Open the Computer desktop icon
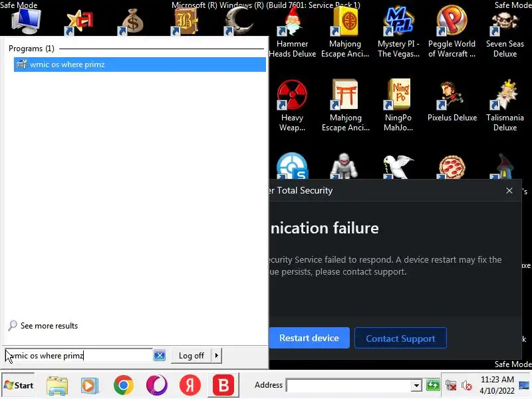Image resolution: width=532 pixels, height=399 pixels. tap(27, 21)
